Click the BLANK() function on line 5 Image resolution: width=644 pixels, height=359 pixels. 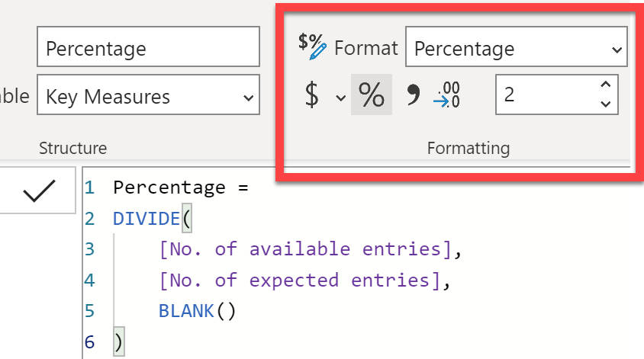pos(197,311)
